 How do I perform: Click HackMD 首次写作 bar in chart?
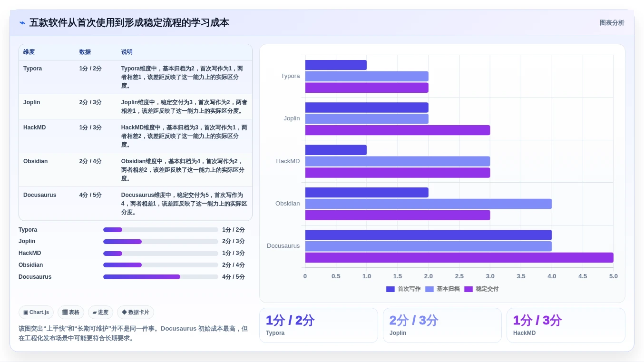(x=336, y=150)
